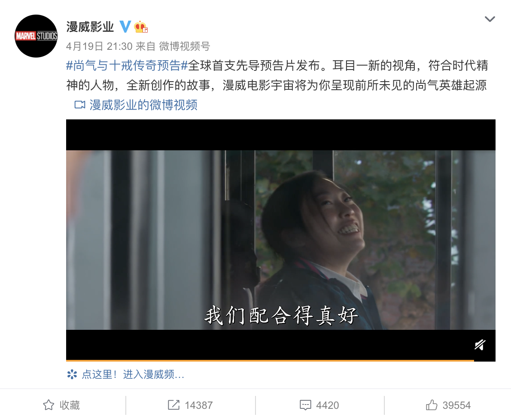This screenshot has width=511, height=420.
Task: Click the blue verified V badge
Action: [x=125, y=26]
